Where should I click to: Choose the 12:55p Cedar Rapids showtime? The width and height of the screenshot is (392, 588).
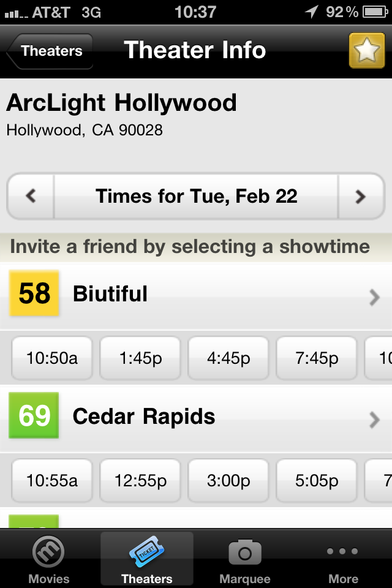140,480
